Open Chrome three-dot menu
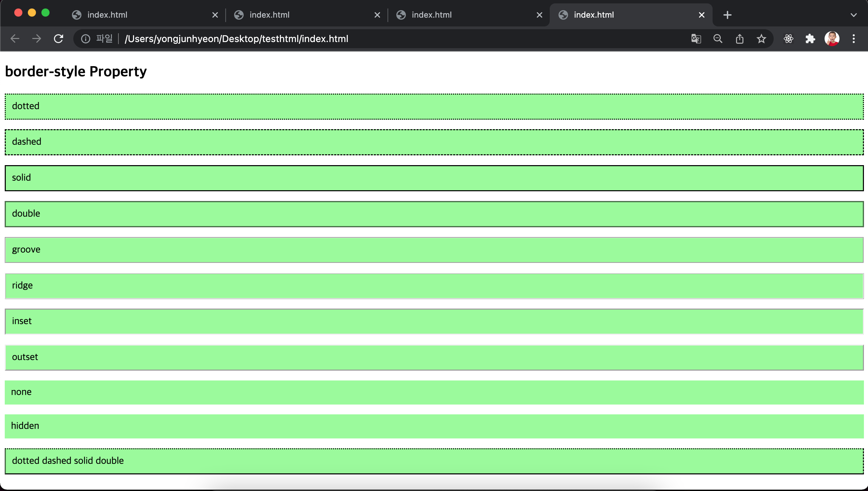Image resolution: width=868 pixels, height=491 pixels. pos(854,39)
